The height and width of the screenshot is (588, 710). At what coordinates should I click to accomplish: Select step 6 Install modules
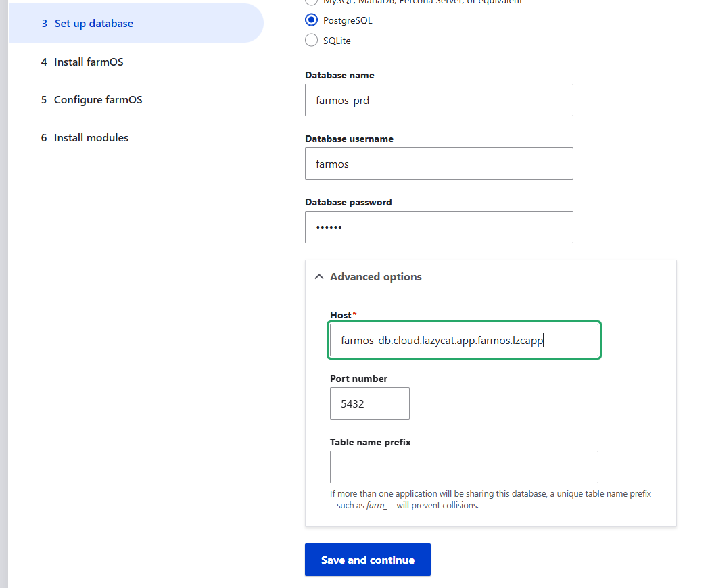click(x=85, y=138)
